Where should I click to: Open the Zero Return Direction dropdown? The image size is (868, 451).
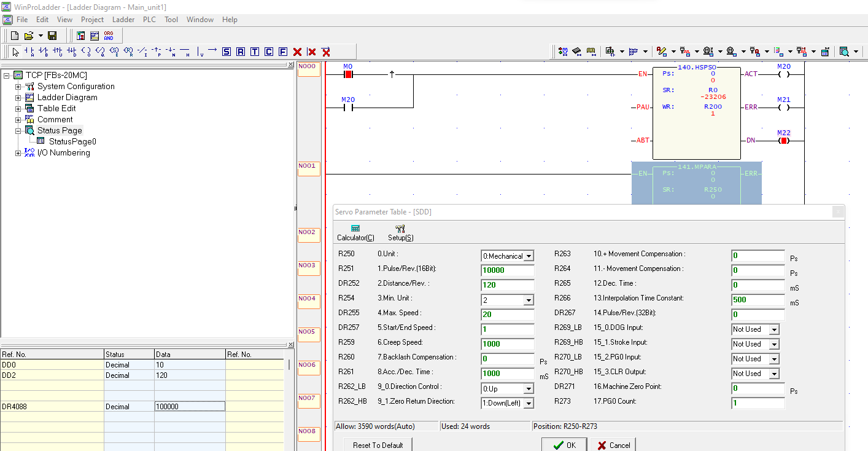(x=529, y=404)
